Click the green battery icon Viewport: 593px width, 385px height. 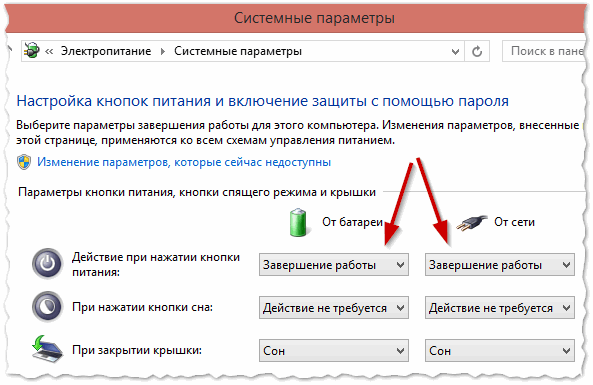pos(298,222)
